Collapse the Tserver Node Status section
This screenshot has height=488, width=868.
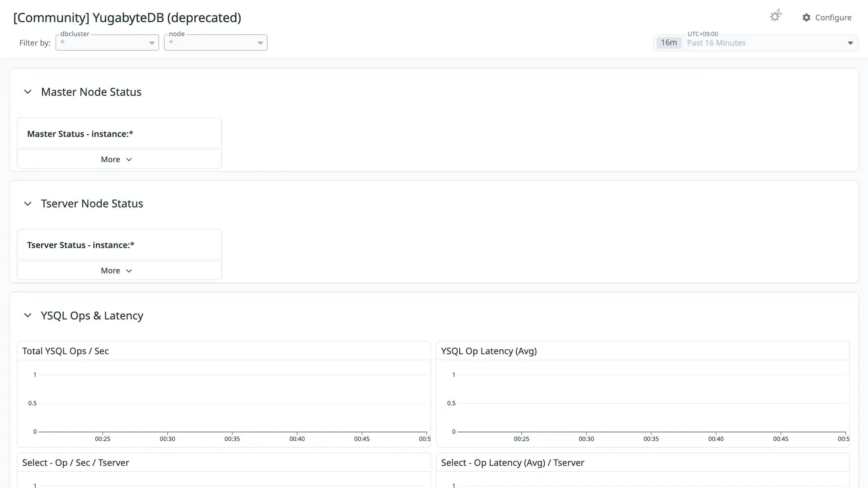click(x=28, y=204)
